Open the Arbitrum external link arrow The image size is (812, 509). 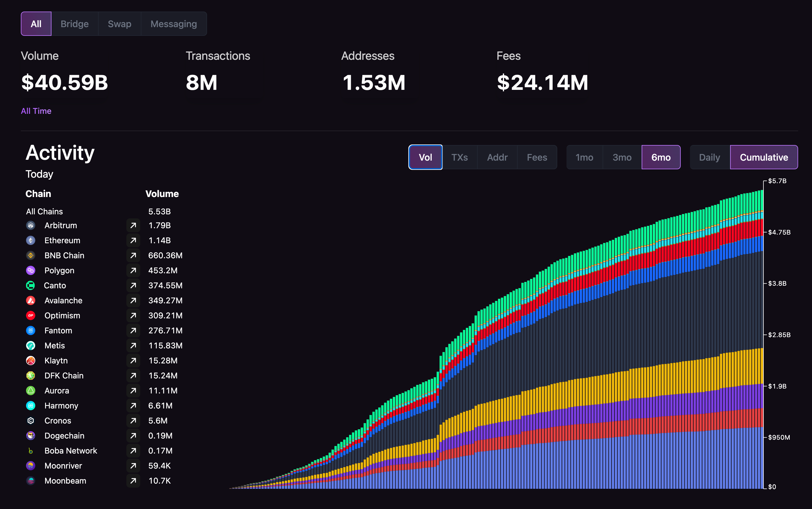coord(133,225)
